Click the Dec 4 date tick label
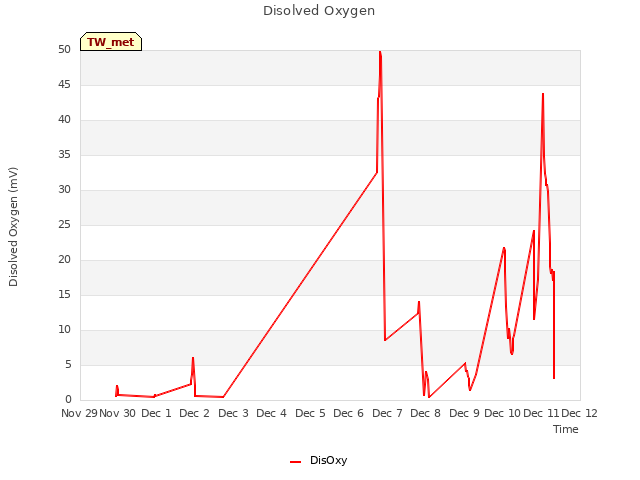 point(271,413)
